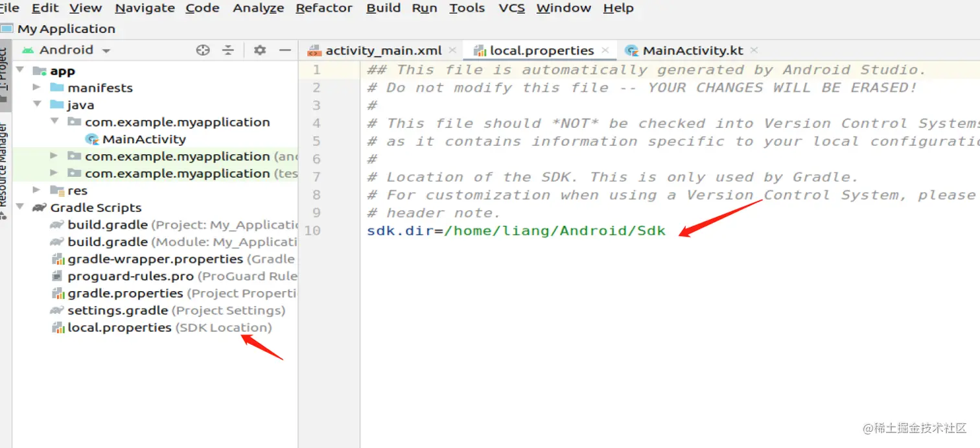Click line number 10 in the gutter
This screenshot has width=980, height=448.
point(312,230)
